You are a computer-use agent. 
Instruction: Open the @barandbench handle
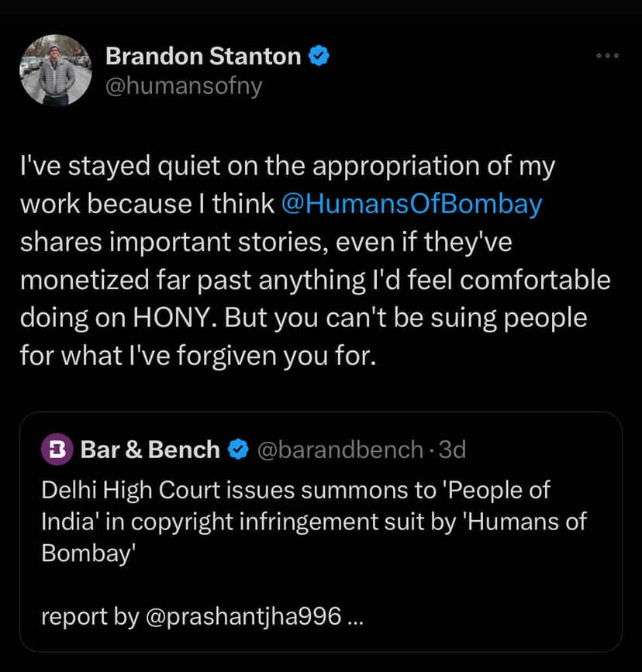[x=339, y=449]
